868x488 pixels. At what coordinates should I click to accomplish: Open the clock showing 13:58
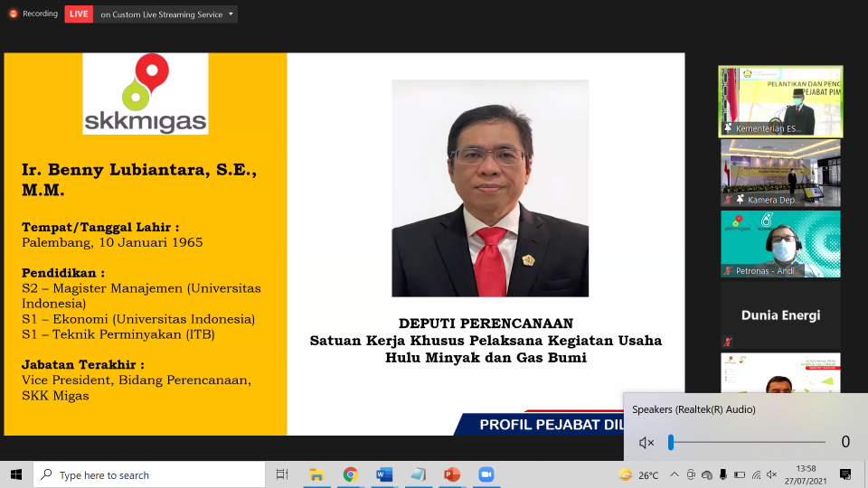tap(806, 474)
